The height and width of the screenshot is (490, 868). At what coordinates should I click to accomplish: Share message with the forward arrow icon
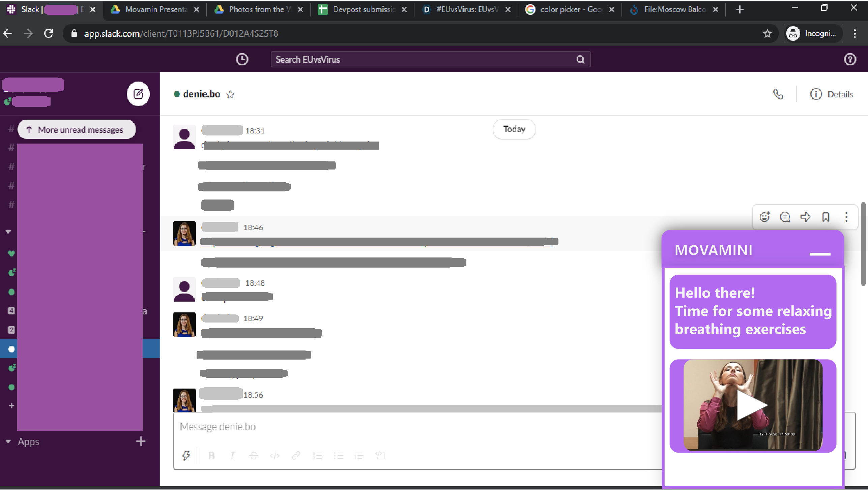(805, 217)
